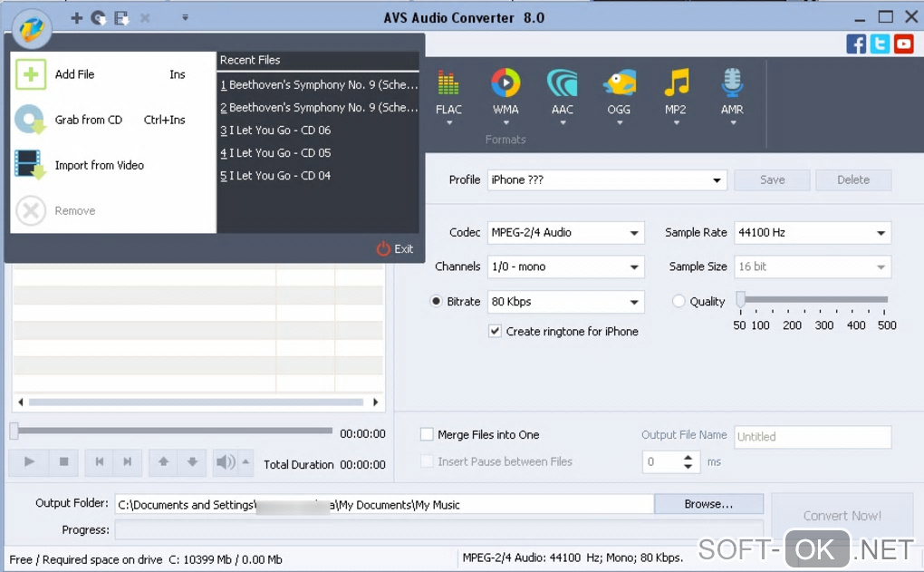The height and width of the screenshot is (572, 924).
Task: Select the OGG fish format icon
Action: [620, 82]
